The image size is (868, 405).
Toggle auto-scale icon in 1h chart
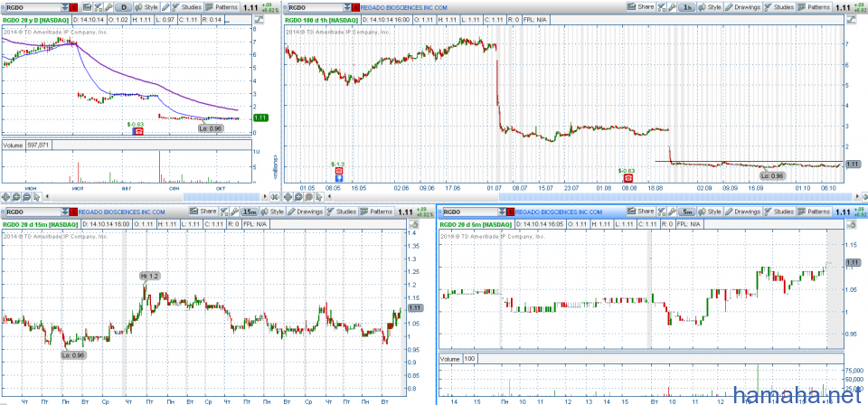(852, 19)
